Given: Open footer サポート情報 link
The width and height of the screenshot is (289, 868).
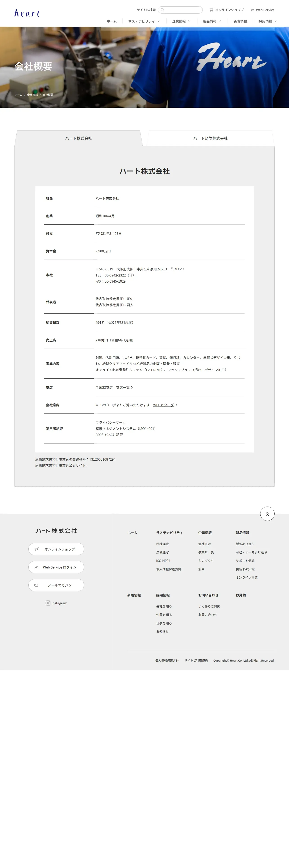Looking at the screenshot, I should (245, 561).
